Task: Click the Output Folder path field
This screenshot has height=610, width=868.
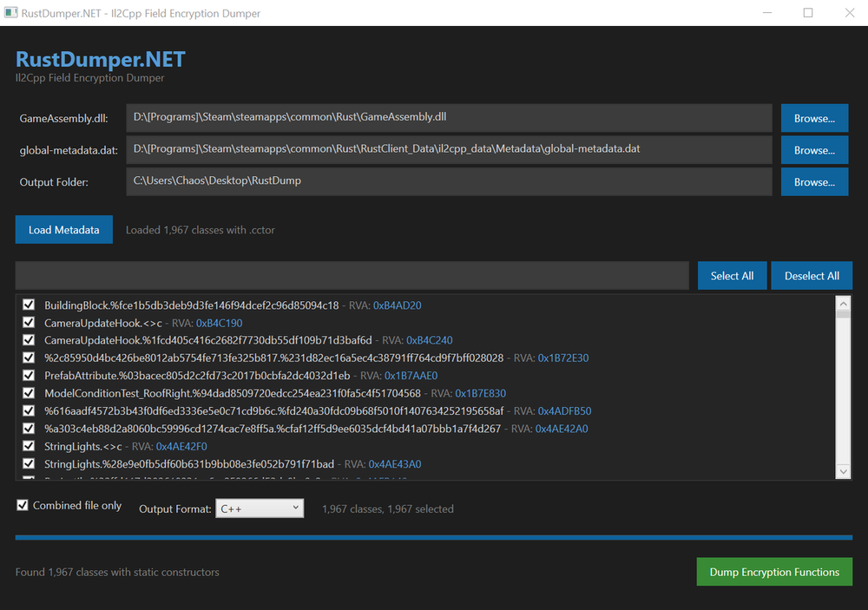Action: [448, 182]
